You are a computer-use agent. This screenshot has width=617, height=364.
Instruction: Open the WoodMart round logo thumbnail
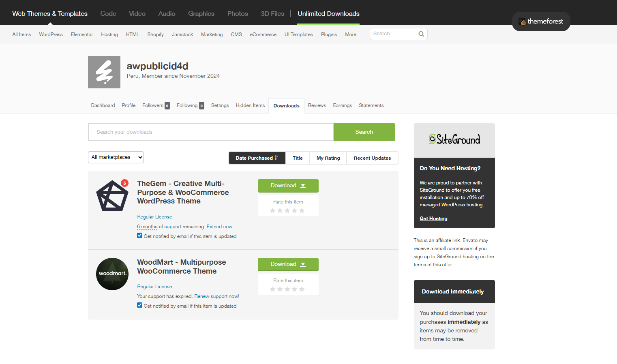pyautogui.click(x=112, y=274)
